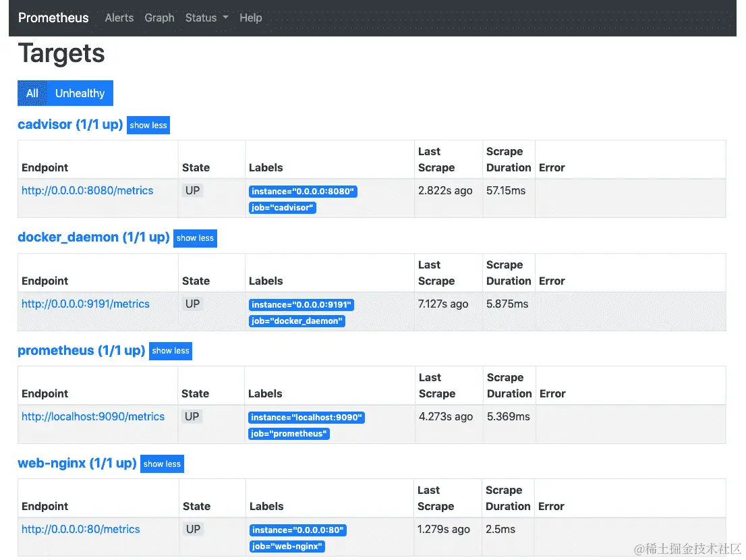Screen dimensions: 746x560
Task: Open endpoint http://localhost:9090/metrics
Action: tap(93, 416)
